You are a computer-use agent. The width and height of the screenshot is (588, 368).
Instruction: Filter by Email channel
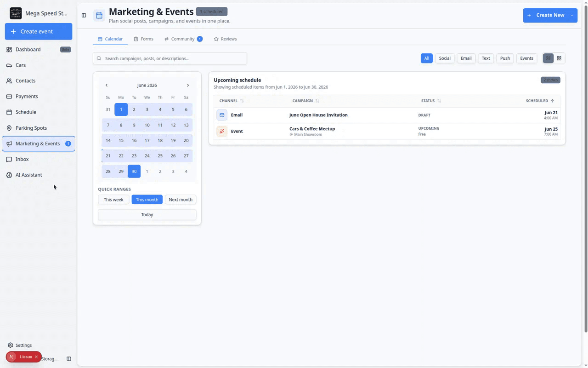(466, 58)
